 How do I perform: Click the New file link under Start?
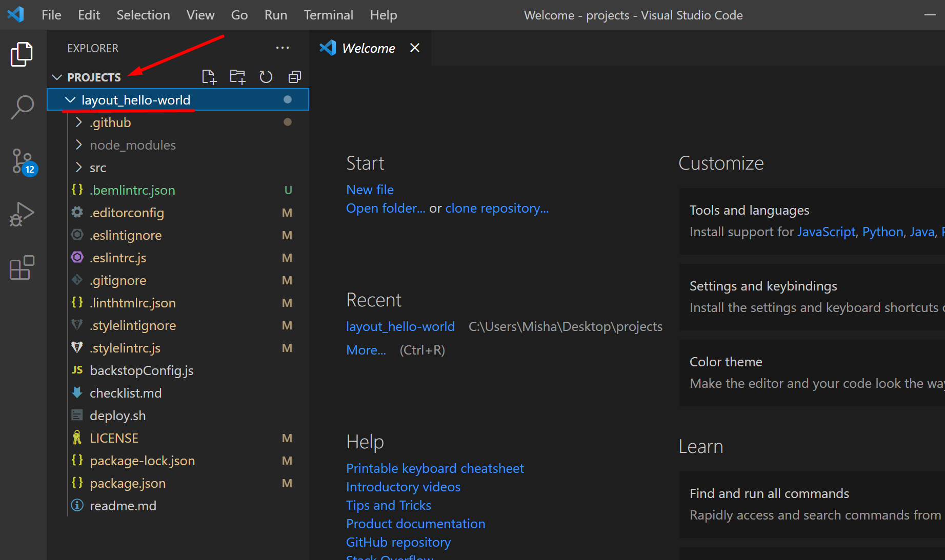370,190
